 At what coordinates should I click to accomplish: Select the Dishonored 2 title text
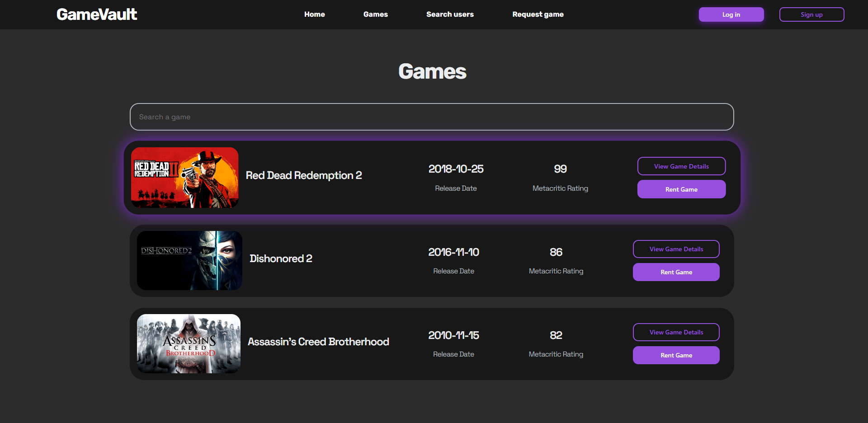[281, 258]
